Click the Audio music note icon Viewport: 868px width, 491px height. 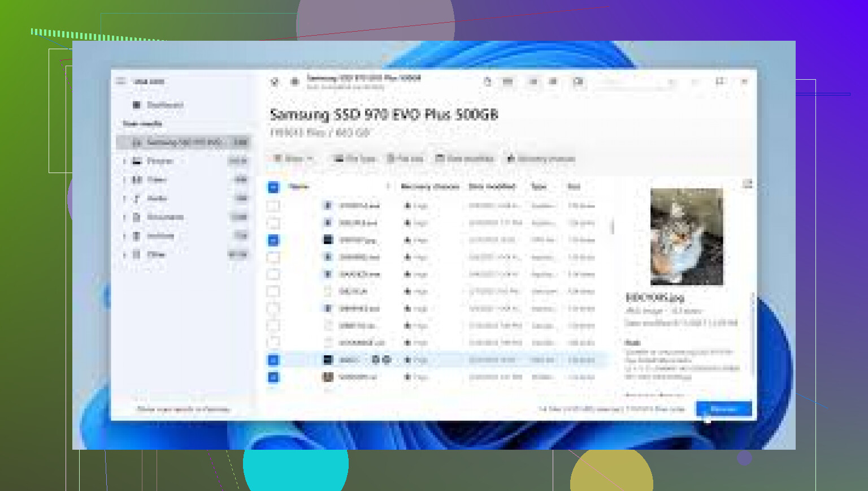137,199
